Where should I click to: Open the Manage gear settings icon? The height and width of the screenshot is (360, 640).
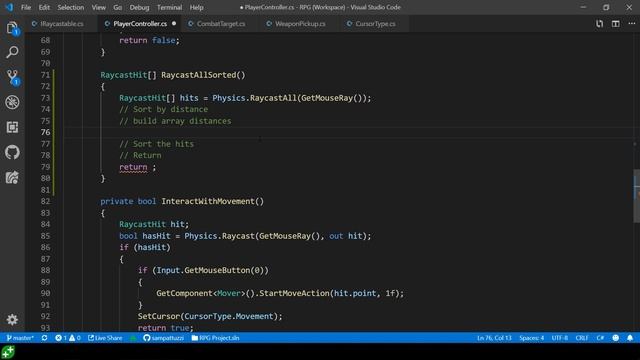pos(12,319)
